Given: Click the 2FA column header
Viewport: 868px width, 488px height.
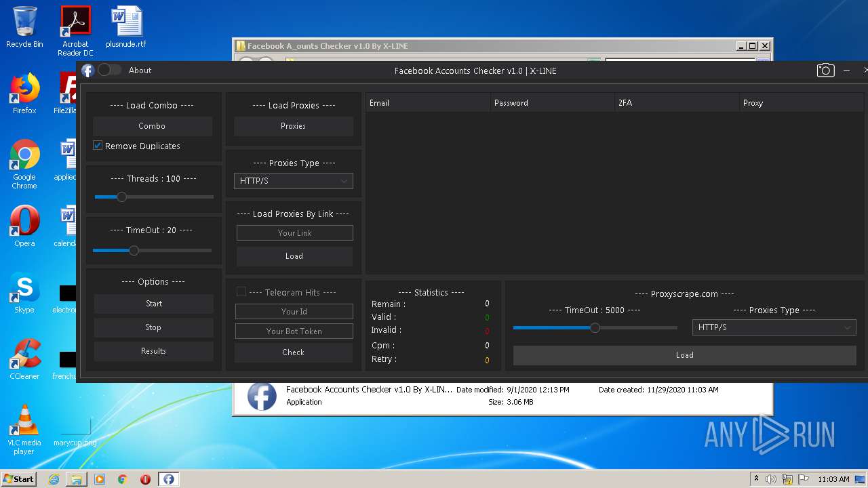Looking at the screenshot, I should click(677, 103).
